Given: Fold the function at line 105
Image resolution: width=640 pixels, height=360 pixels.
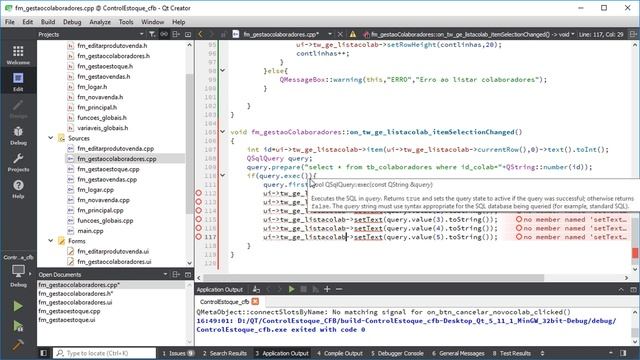Looking at the screenshot, I should point(222,132).
